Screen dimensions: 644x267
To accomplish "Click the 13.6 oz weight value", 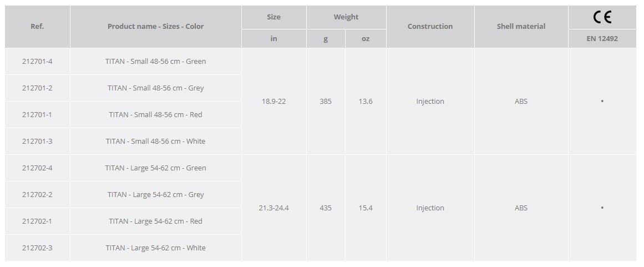I will 366,101.
